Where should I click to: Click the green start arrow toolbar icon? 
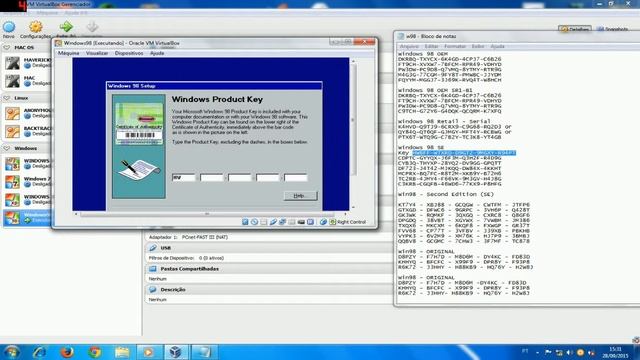(66, 27)
